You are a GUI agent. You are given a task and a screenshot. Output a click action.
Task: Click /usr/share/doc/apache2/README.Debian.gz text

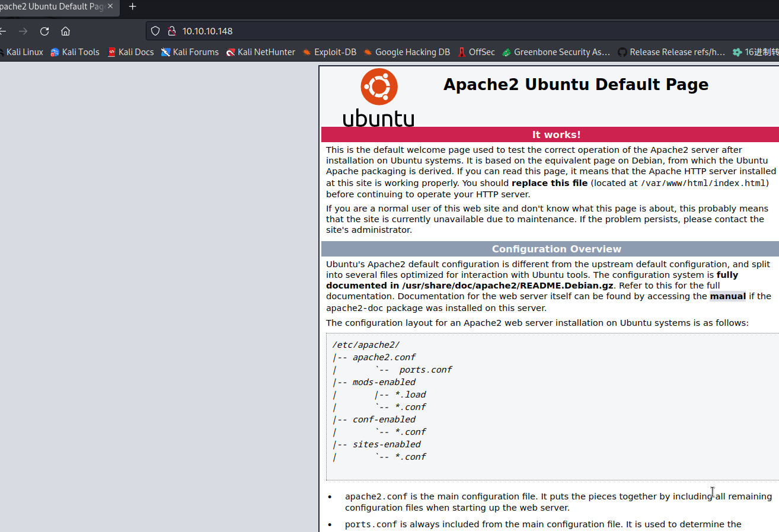pos(507,286)
